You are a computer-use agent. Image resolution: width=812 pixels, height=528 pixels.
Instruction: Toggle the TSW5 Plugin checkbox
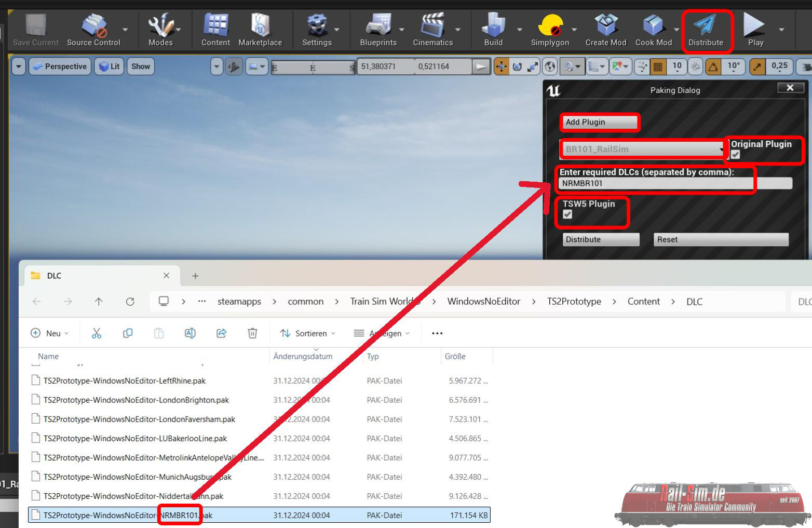pos(567,214)
